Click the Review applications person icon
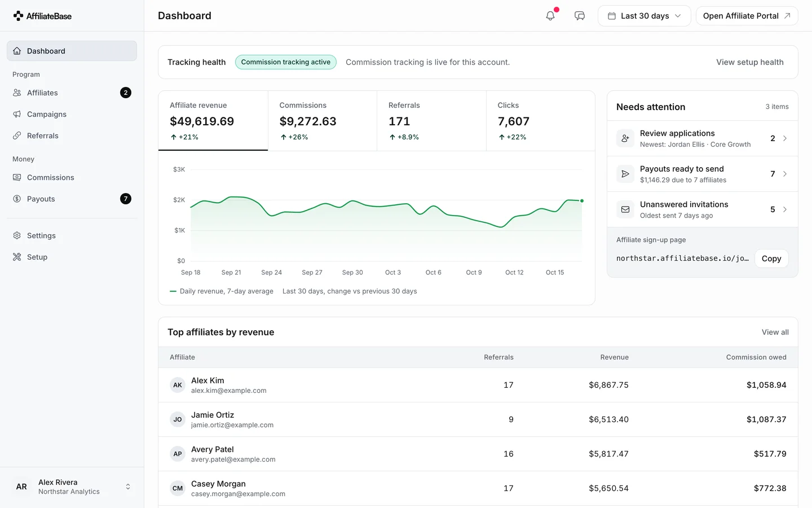Viewport: 812px width, 508px height. point(625,138)
